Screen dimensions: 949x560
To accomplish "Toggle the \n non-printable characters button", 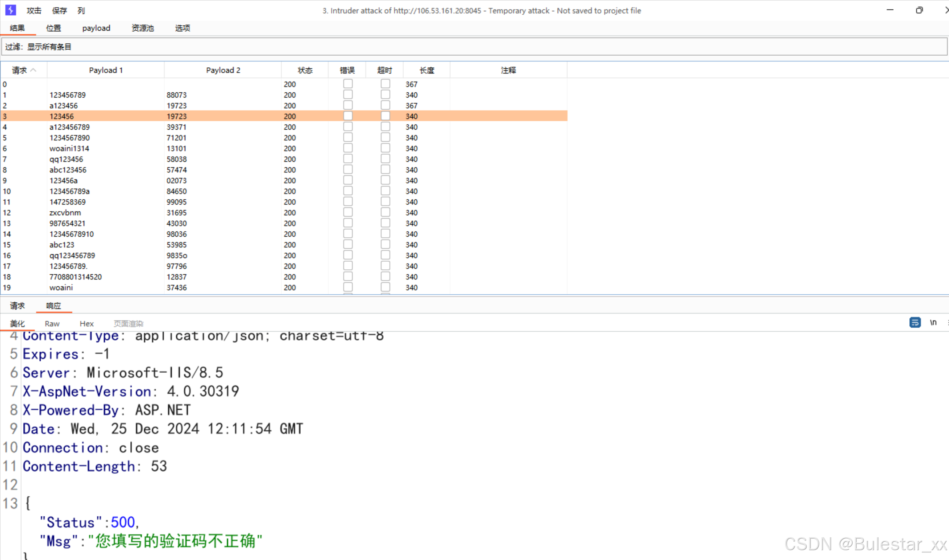I will point(933,322).
